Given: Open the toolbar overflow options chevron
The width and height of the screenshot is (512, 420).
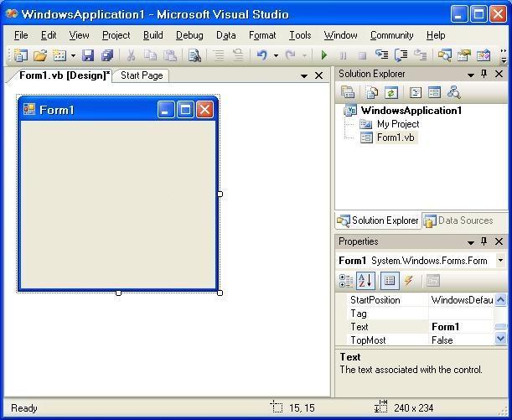Looking at the screenshot, I should (504, 56).
